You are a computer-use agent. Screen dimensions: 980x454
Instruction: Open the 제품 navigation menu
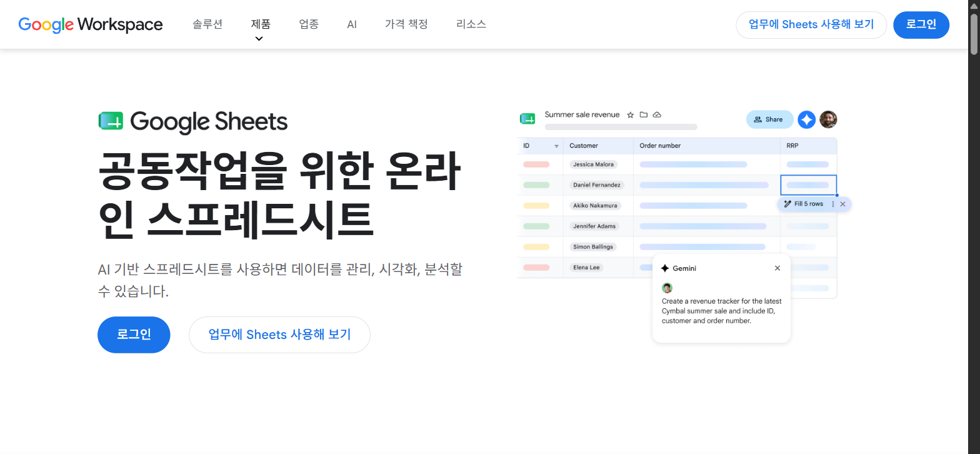261,24
